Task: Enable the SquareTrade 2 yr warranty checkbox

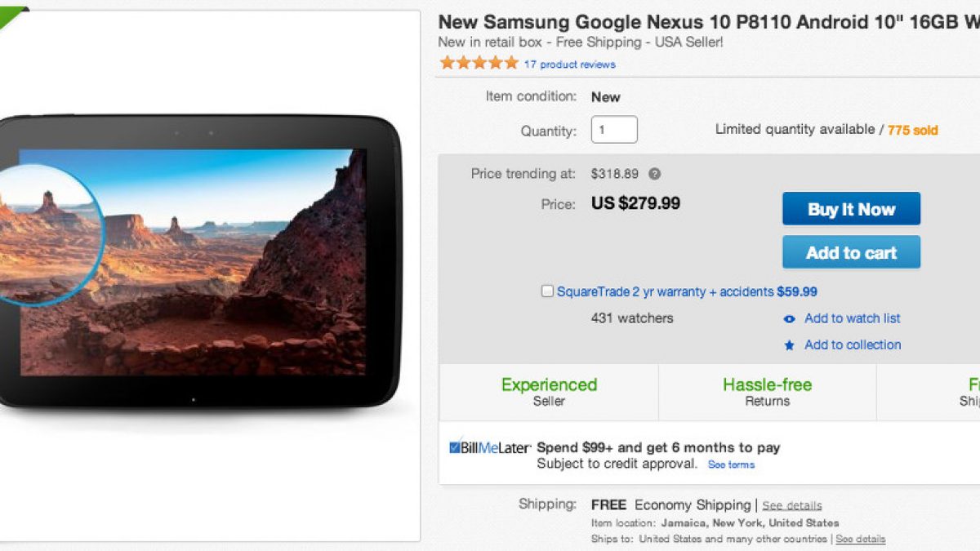Action: 547,291
